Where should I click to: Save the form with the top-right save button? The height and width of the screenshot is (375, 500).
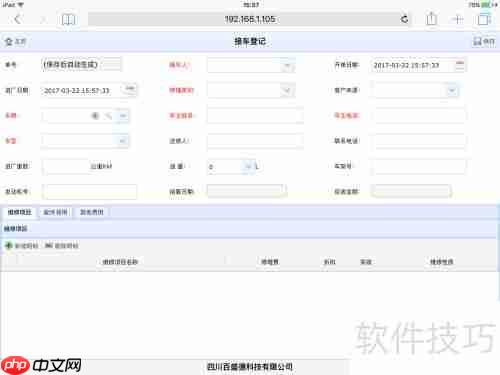click(x=484, y=41)
